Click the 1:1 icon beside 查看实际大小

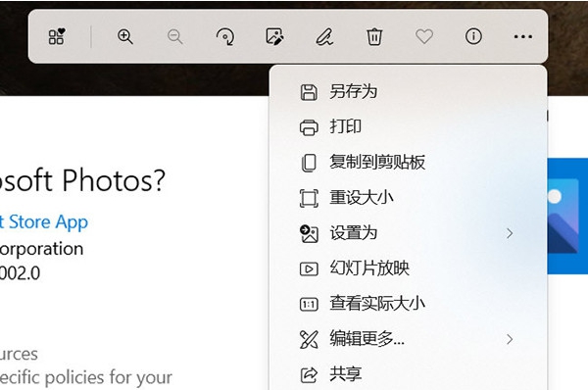(x=309, y=304)
